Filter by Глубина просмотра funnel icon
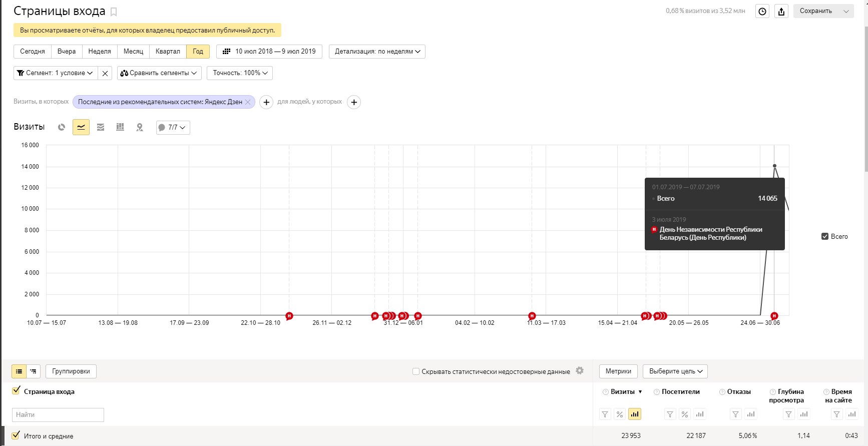 point(788,414)
